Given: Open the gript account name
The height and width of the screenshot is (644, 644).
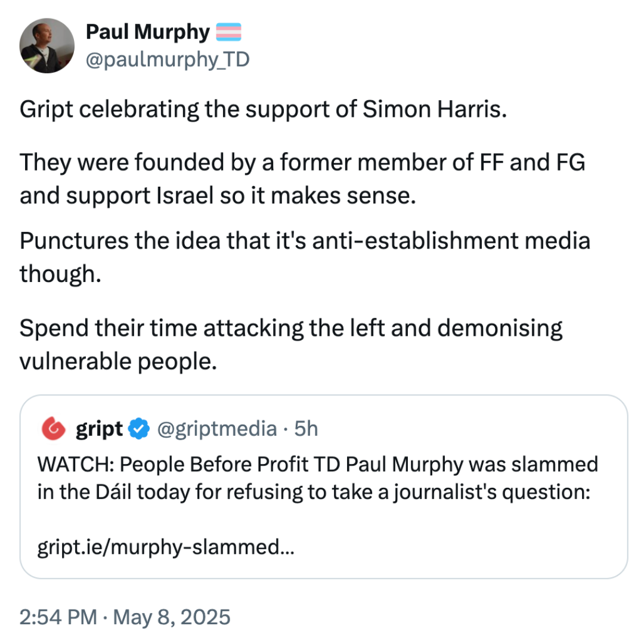Looking at the screenshot, I should click(99, 429).
